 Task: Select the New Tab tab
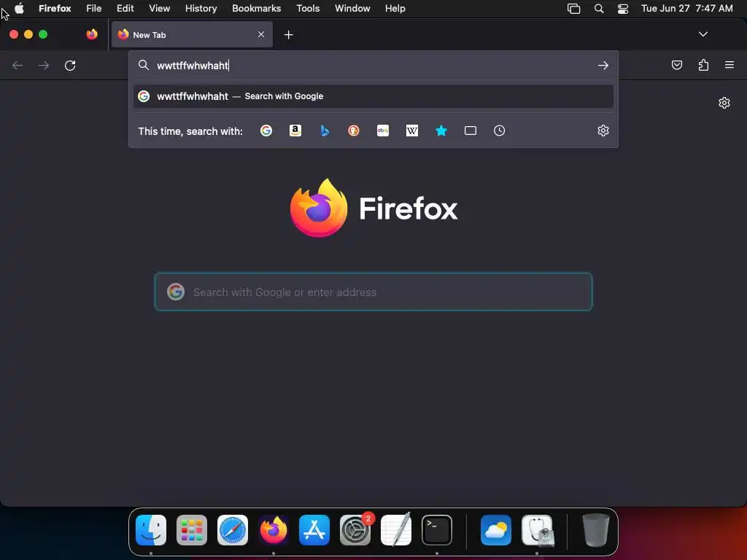tap(192, 34)
